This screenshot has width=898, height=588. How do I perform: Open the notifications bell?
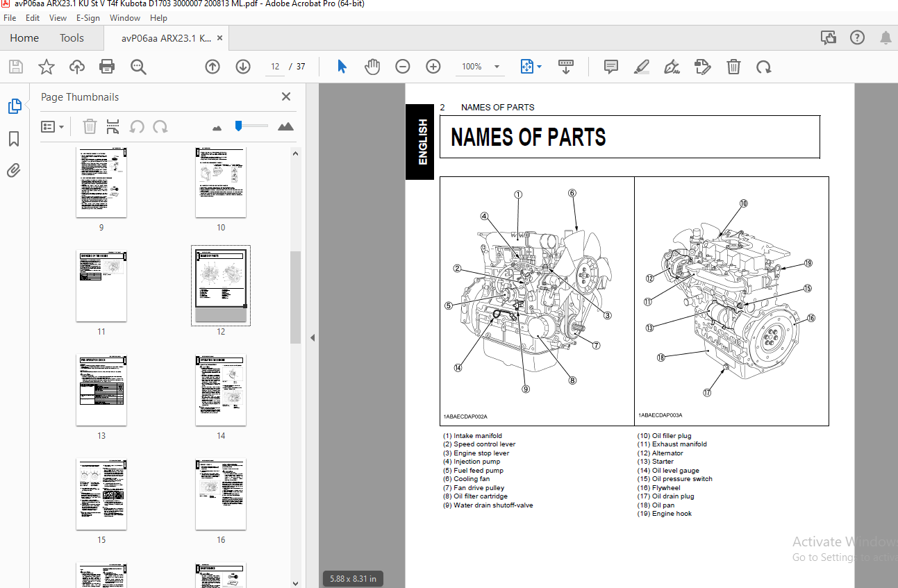tap(885, 37)
